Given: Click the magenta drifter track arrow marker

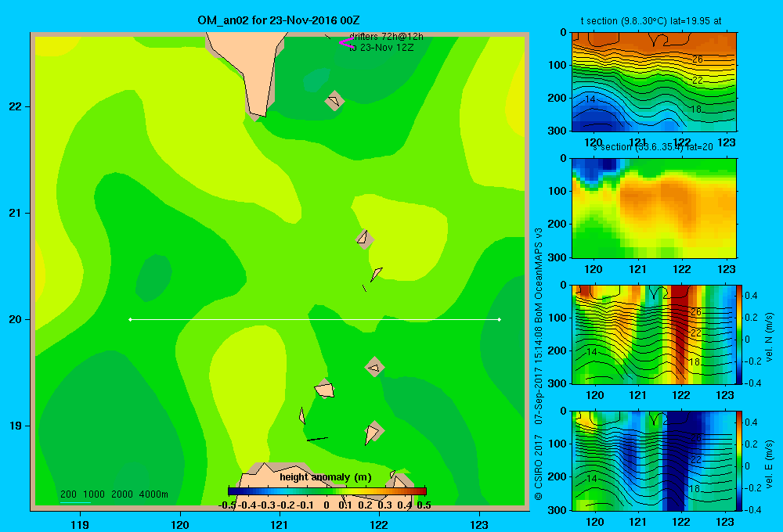Looking at the screenshot, I should click(345, 43).
